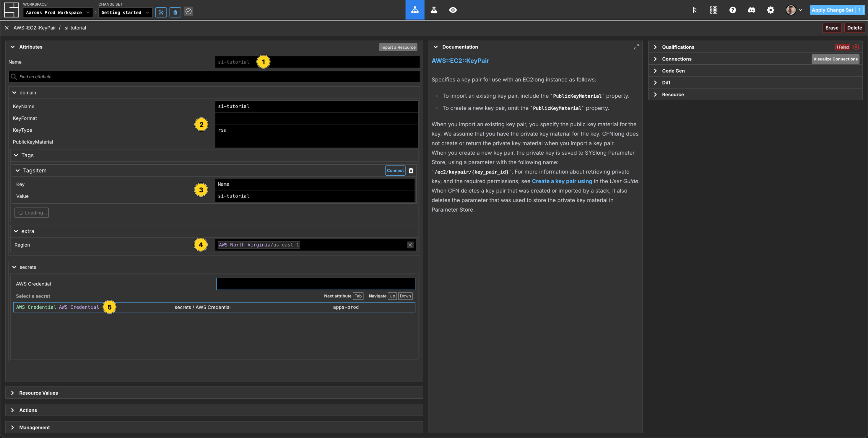Click the approve change set checkmark icon
Screen dimensions: 868x438
(189, 12)
